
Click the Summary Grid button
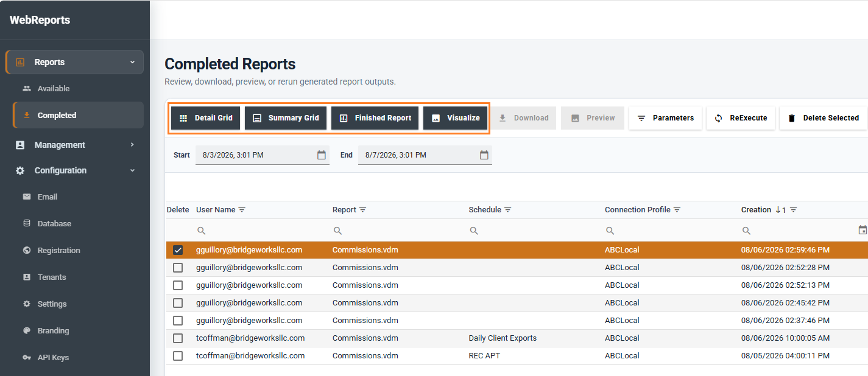(x=286, y=118)
